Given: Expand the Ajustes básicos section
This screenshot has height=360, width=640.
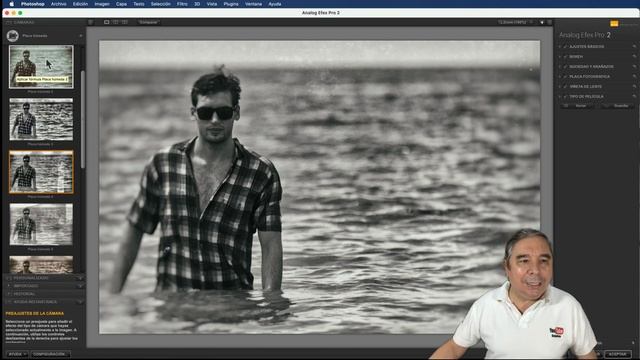Looking at the screenshot, I should pos(560,47).
